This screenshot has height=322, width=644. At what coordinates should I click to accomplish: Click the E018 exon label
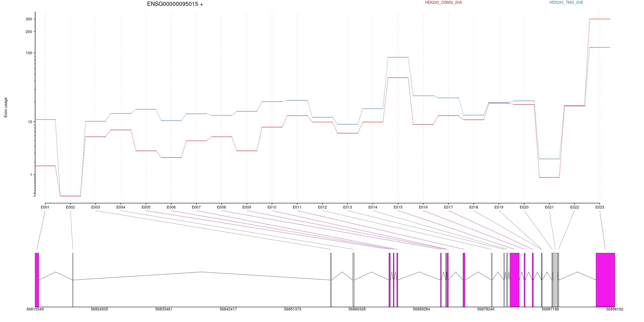pyautogui.click(x=474, y=207)
